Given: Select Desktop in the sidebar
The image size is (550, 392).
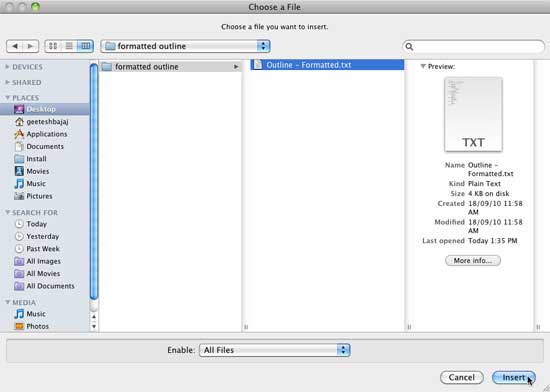Looking at the screenshot, I should (45, 109).
